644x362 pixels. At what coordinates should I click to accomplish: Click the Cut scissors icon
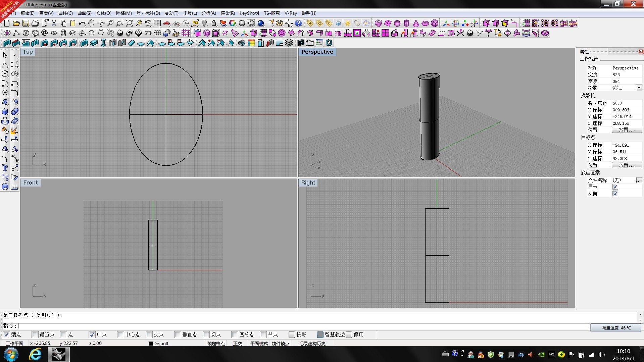click(x=54, y=23)
